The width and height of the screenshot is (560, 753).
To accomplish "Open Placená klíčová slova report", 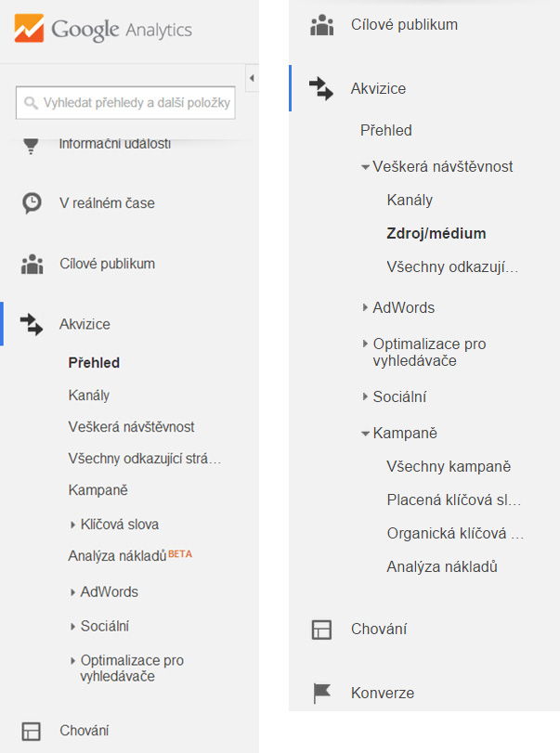I will click(453, 500).
